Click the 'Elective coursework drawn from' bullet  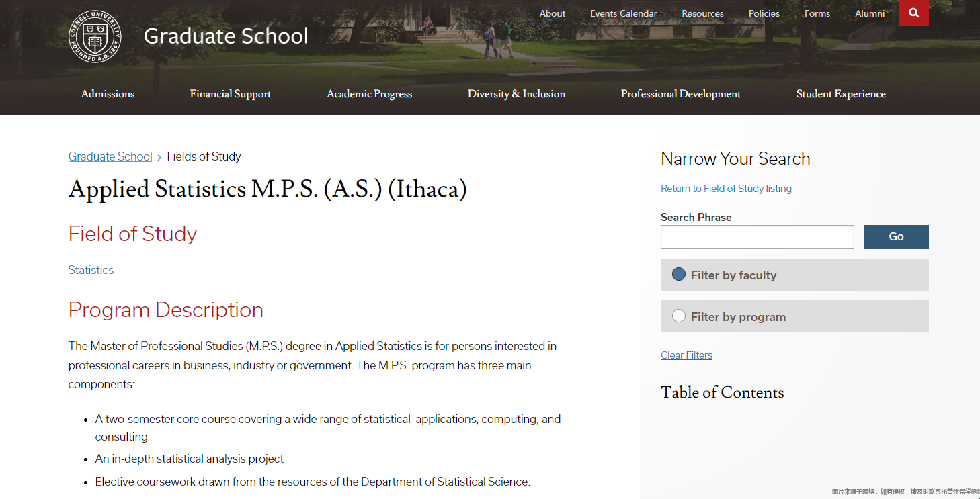313,482
